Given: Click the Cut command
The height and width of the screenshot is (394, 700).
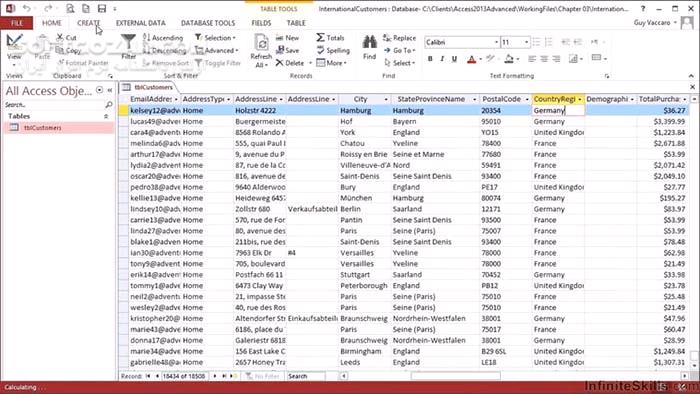Looking at the screenshot, I should [67, 38].
